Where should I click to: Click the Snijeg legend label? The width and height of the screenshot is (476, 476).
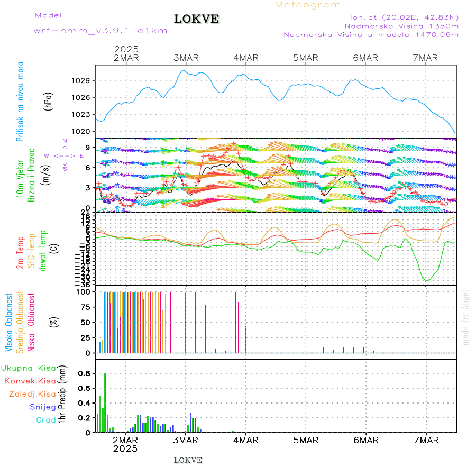tap(43, 407)
